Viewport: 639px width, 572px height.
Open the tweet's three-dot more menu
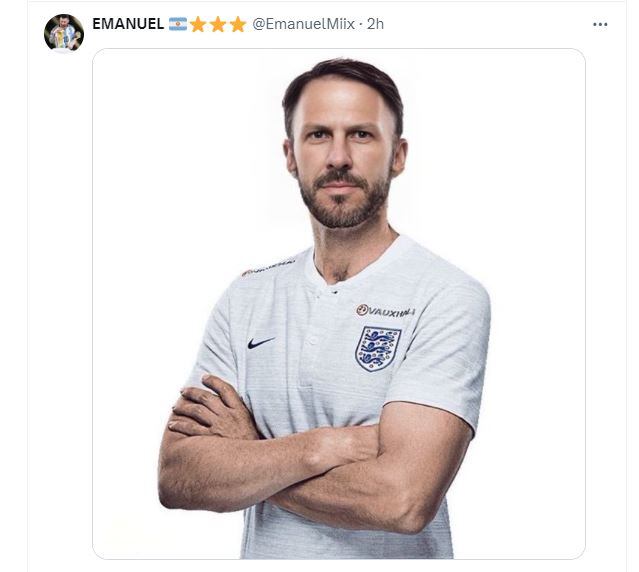tap(600, 24)
